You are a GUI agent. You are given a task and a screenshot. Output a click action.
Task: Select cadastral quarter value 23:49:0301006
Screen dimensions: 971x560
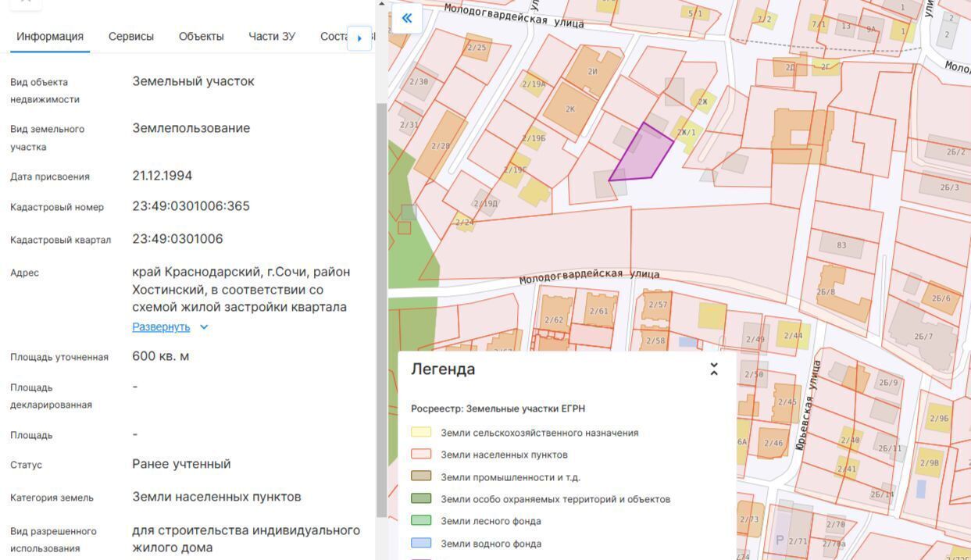click(177, 239)
